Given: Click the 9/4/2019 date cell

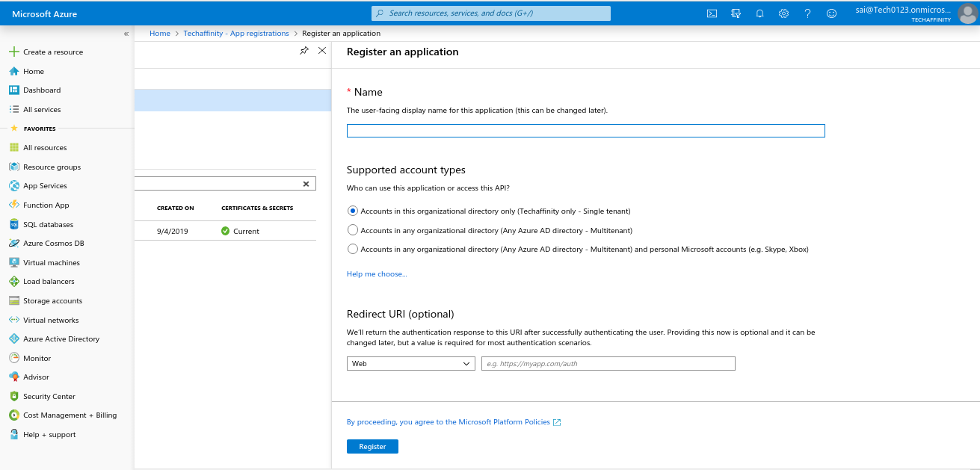Looking at the screenshot, I should (x=173, y=231).
